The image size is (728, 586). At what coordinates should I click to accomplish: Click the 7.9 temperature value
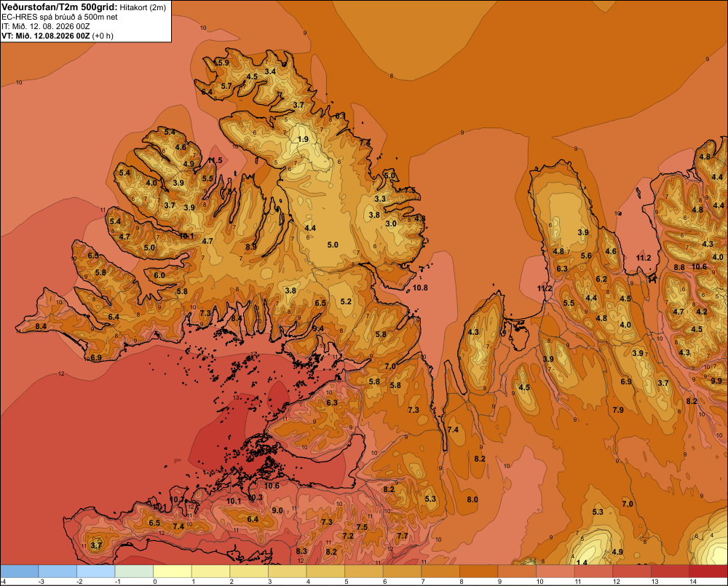pos(618,410)
